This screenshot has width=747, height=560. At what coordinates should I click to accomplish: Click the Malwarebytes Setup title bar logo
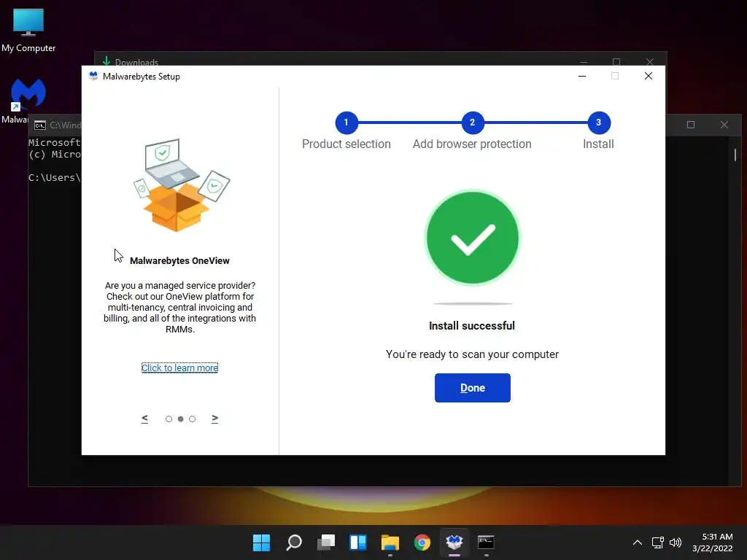tap(93, 76)
